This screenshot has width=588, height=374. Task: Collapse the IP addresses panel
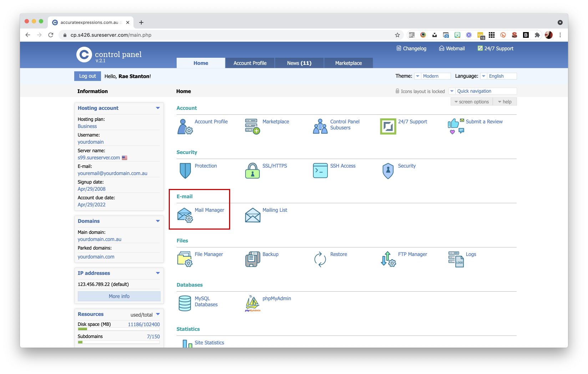click(x=158, y=273)
